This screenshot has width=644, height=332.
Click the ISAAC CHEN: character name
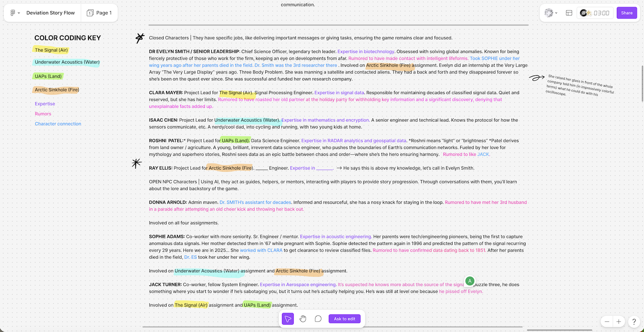pyautogui.click(x=163, y=120)
